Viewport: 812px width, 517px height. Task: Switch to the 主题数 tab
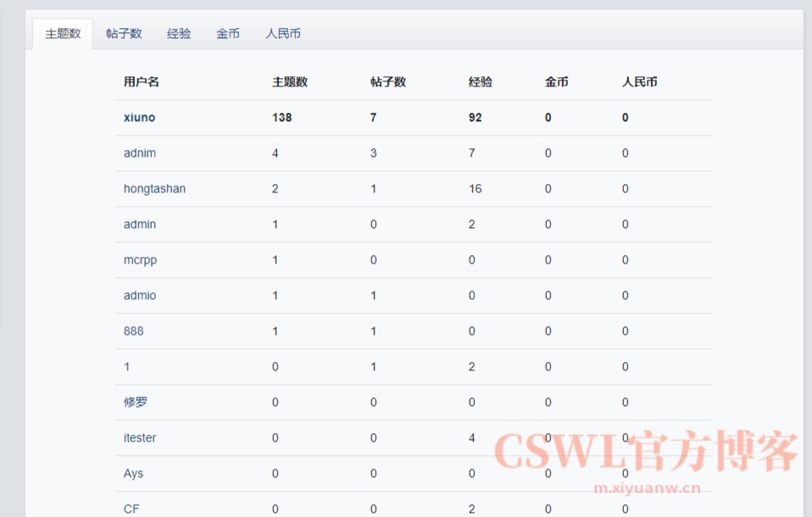(x=63, y=34)
